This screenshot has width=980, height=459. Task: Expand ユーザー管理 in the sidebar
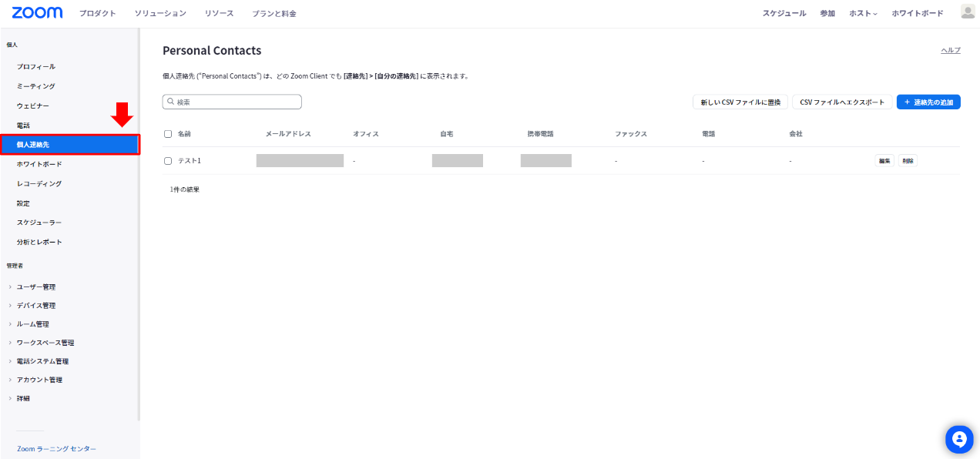tap(35, 286)
